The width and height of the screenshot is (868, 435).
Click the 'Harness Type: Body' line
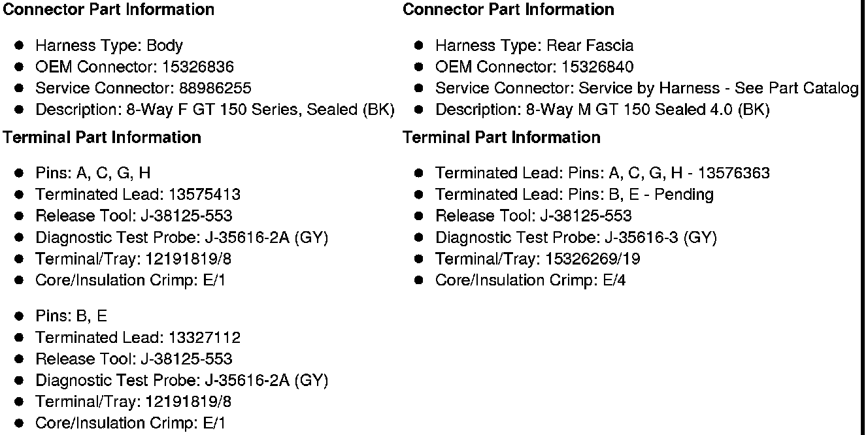click(x=108, y=46)
